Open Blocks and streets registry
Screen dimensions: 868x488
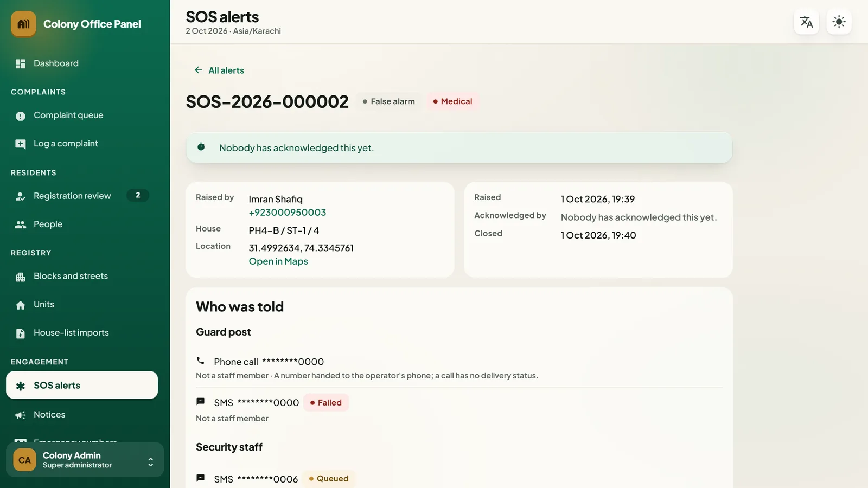[x=82, y=276]
